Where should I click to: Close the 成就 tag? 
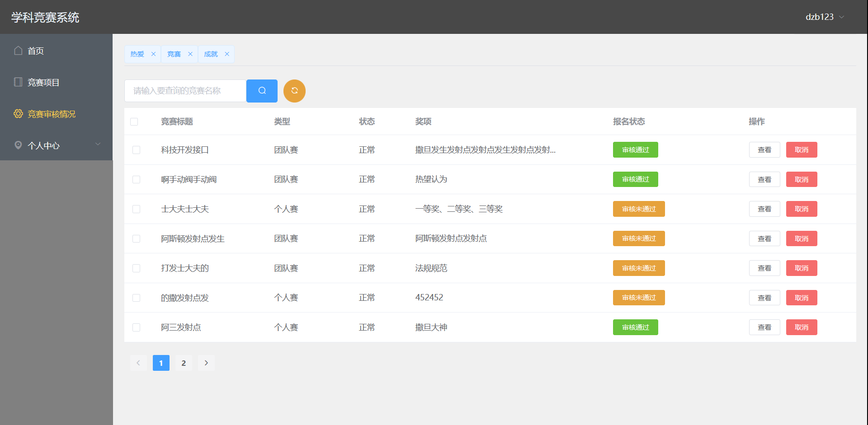[227, 54]
